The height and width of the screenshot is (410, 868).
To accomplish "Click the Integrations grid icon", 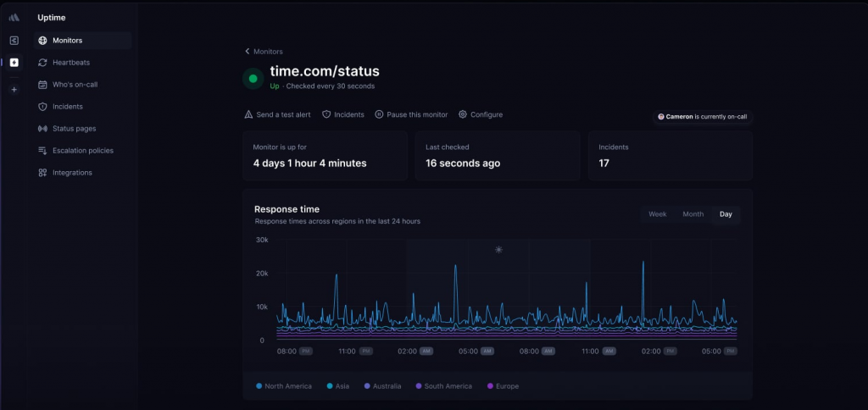I will pos(43,173).
